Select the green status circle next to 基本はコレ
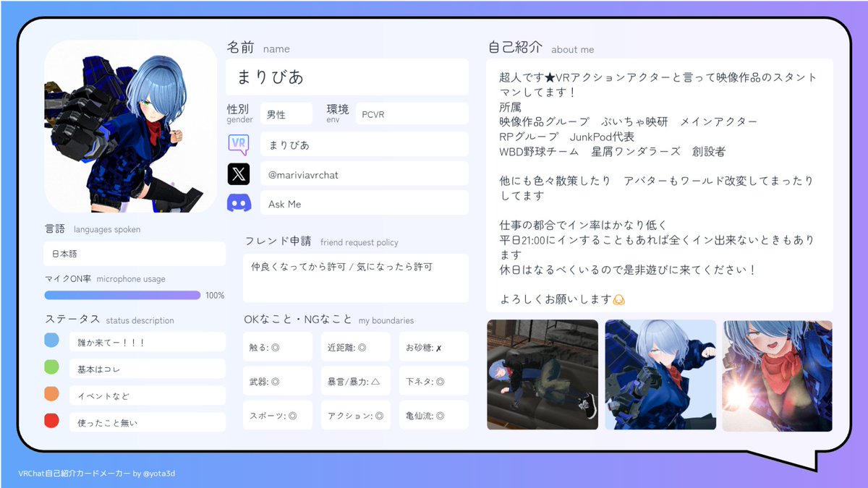 [x=51, y=367]
